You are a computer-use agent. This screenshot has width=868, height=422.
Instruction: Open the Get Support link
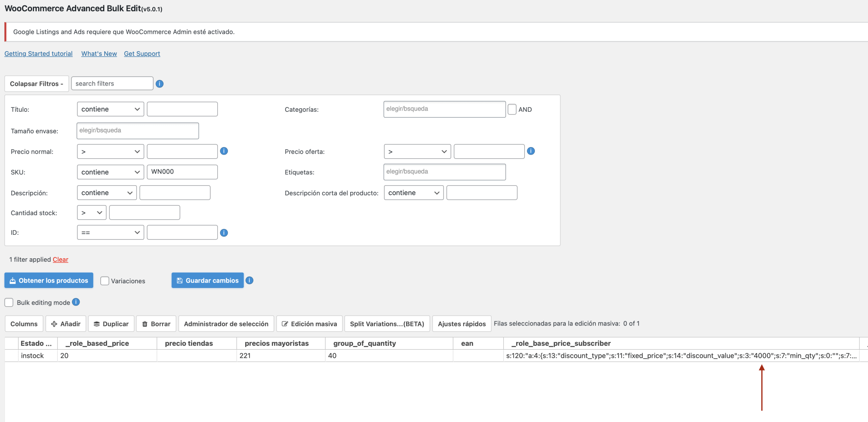[x=142, y=54]
